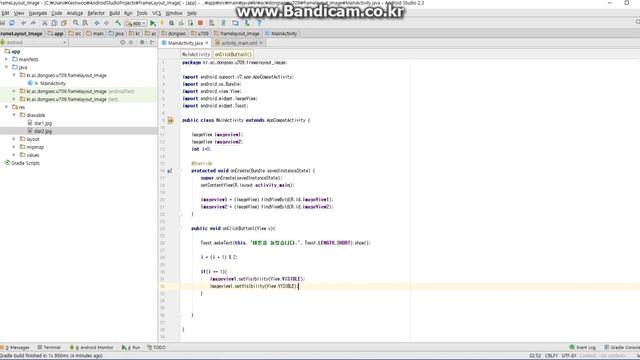Click the Copy icon in toolbar
Image resolution: width=640 pixels, height=360 pixels.
point(54,23)
